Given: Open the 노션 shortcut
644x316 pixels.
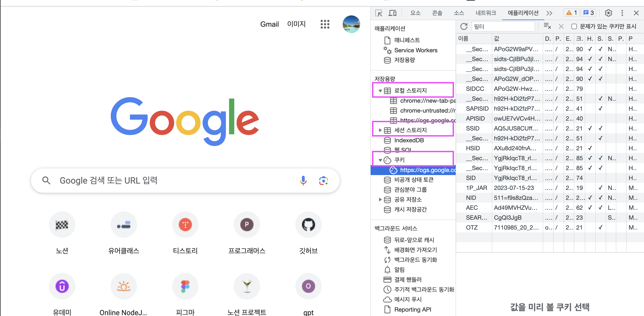Looking at the screenshot, I should pos(62,233).
